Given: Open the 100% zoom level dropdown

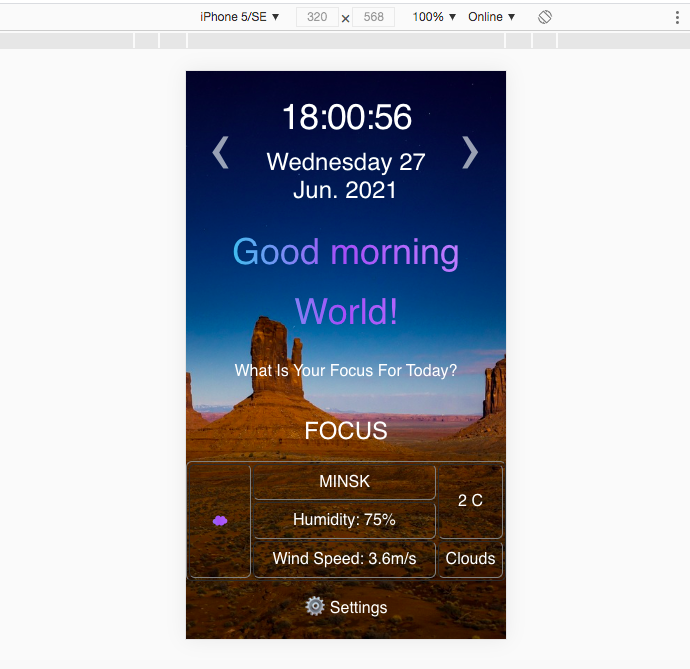Looking at the screenshot, I should point(434,17).
